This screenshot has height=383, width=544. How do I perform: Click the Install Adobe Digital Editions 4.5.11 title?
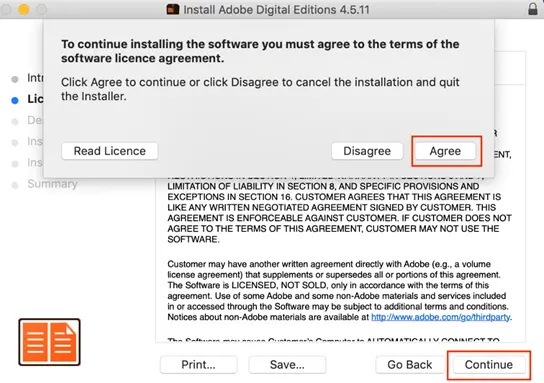(x=276, y=9)
